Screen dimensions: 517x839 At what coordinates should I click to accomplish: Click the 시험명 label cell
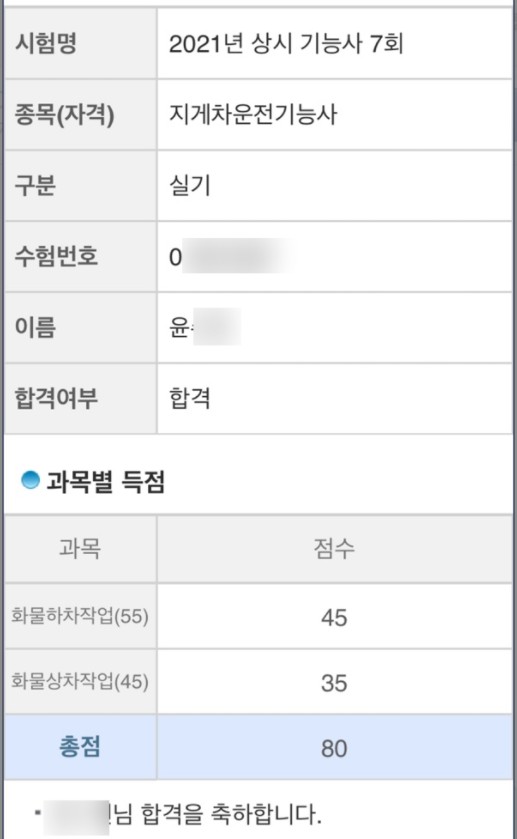click(81, 43)
